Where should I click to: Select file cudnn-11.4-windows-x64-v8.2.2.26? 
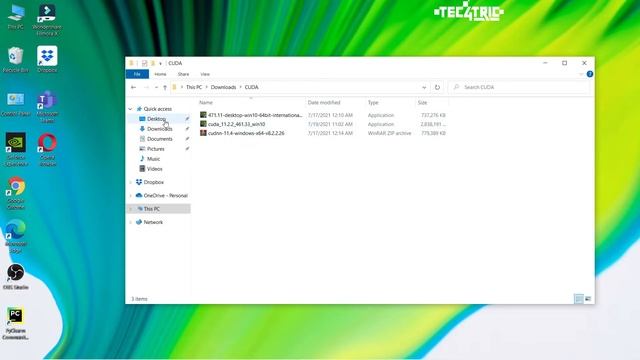[246, 133]
